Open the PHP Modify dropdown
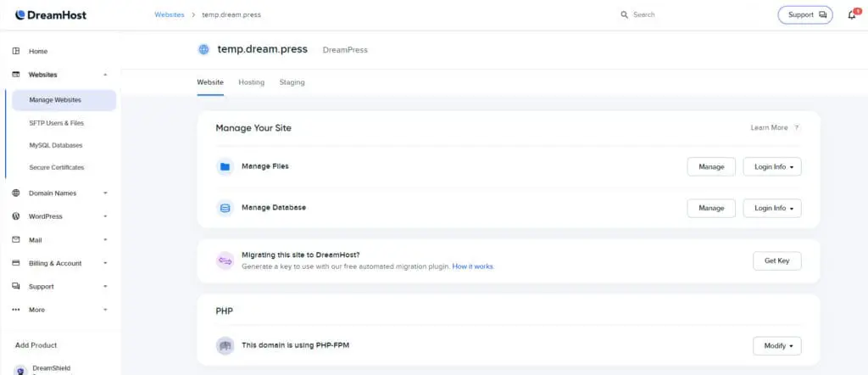 pyautogui.click(x=776, y=345)
